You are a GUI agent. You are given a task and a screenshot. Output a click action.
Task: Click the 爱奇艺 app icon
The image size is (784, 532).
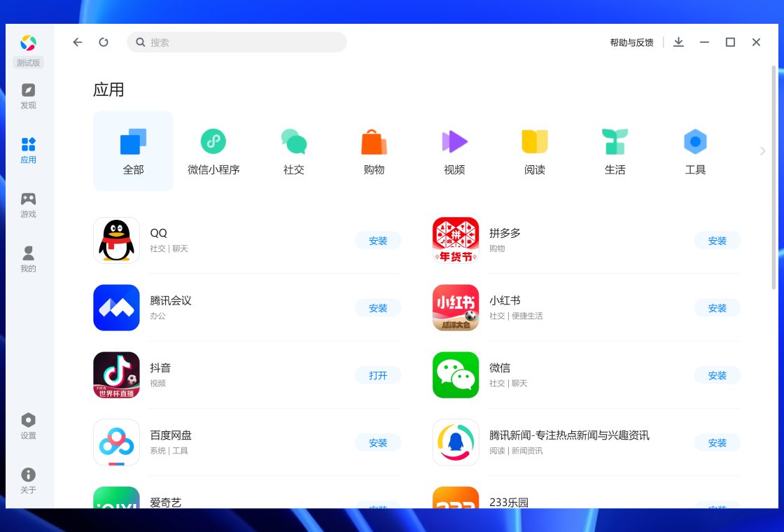[x=116, y=498]
